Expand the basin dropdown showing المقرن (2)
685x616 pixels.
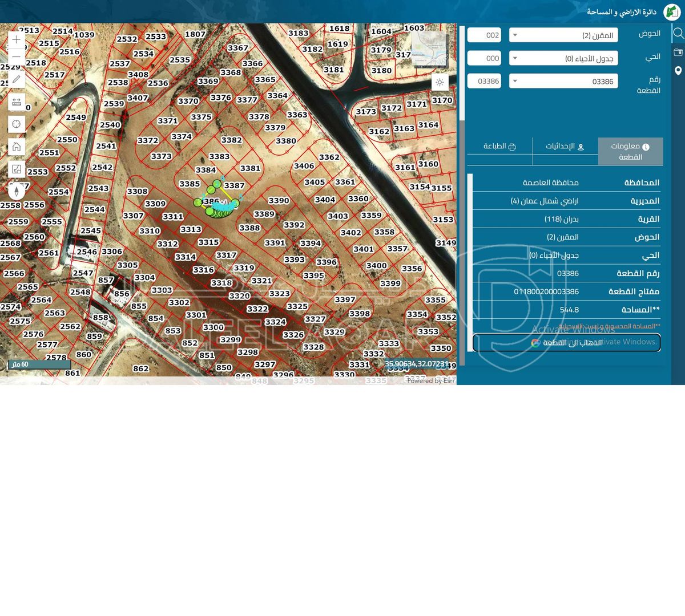(x=563, y=35)
